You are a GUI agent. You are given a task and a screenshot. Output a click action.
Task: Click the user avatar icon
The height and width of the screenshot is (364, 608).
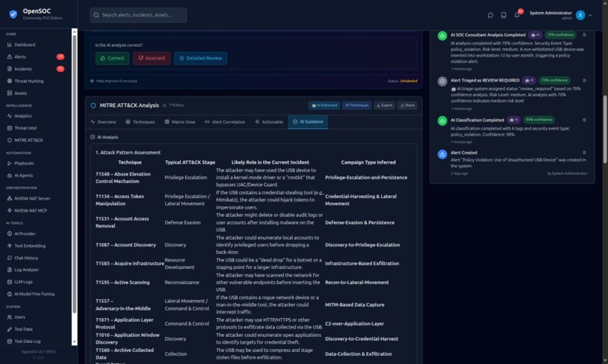click(x=580, y=15)
